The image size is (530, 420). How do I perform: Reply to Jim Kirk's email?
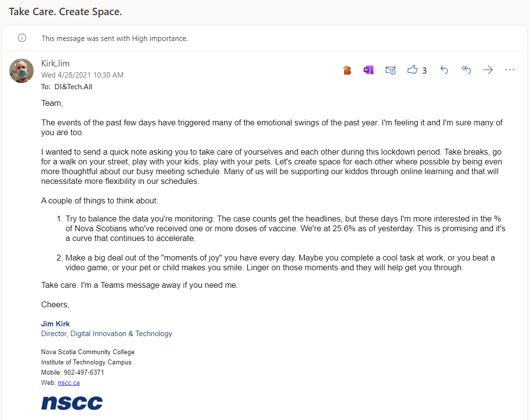pos(444,70)
